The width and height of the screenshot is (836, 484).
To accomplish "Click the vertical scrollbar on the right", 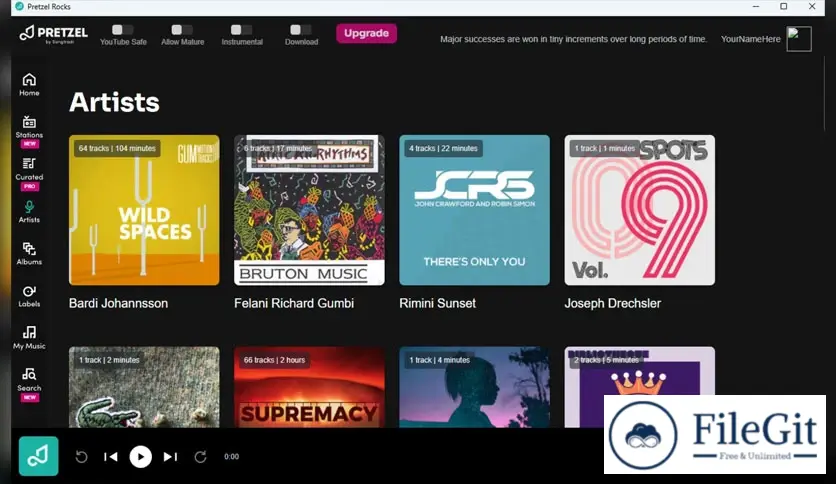I will point(824,93).
